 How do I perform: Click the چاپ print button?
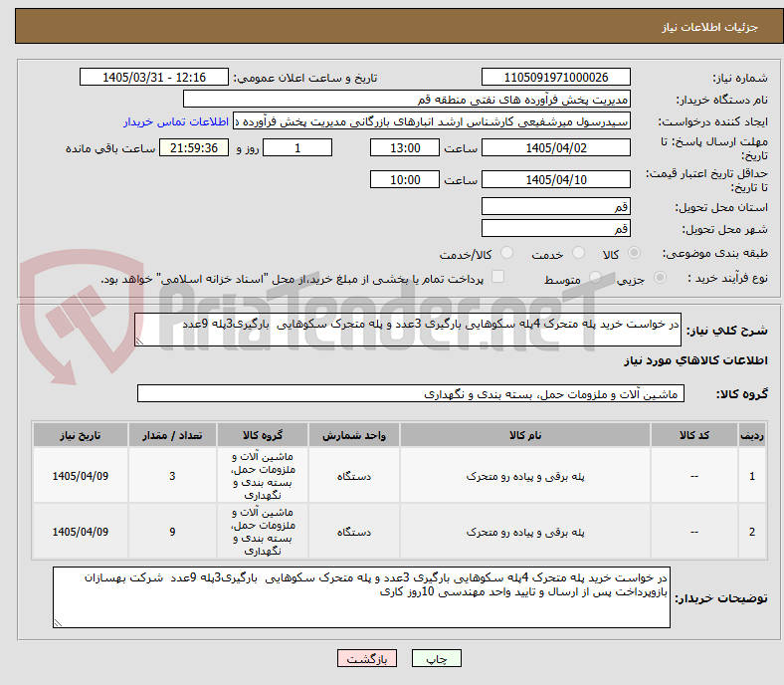(x=436, y=658)
